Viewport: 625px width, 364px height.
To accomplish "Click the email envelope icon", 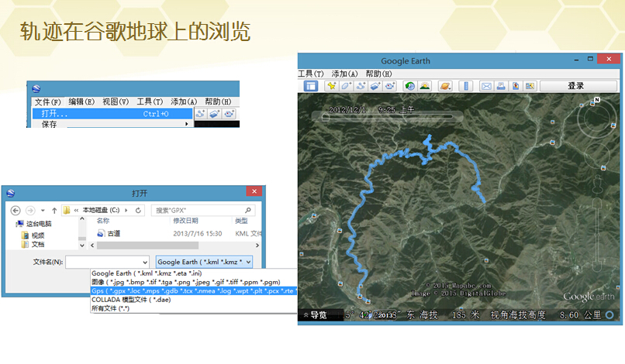I will [486, 86].
